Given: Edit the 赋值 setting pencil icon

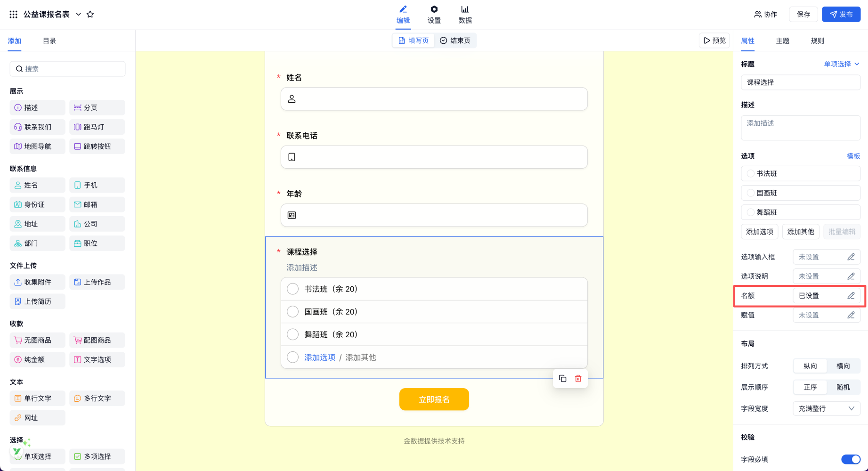Looking at the screenshot, I should (x=851, y=315).
